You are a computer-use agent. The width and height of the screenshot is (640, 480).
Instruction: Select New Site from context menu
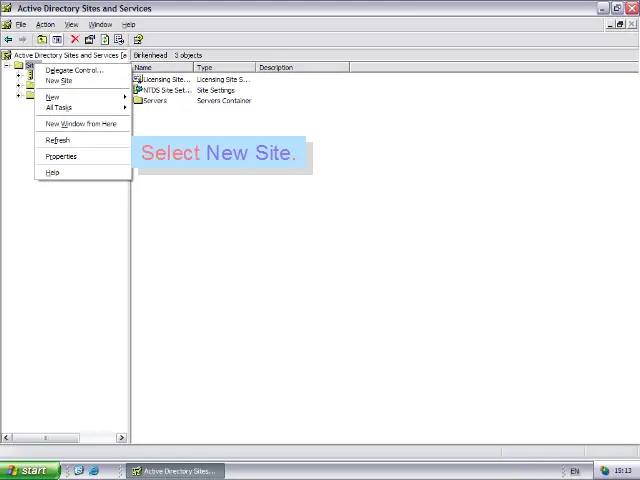(83, 81)
